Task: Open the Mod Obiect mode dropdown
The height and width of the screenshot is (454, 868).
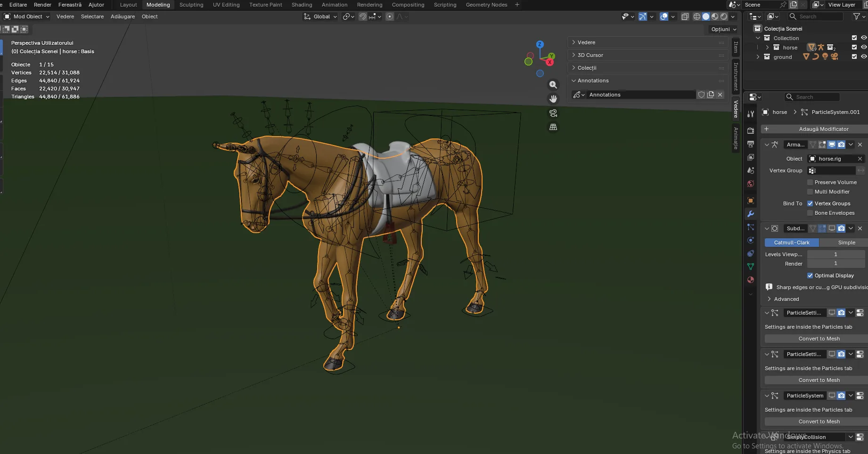Action: [27, 16]
